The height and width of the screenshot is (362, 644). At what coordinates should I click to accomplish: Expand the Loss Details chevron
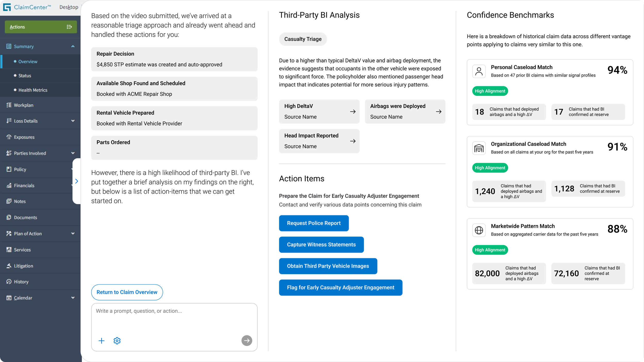73,121
